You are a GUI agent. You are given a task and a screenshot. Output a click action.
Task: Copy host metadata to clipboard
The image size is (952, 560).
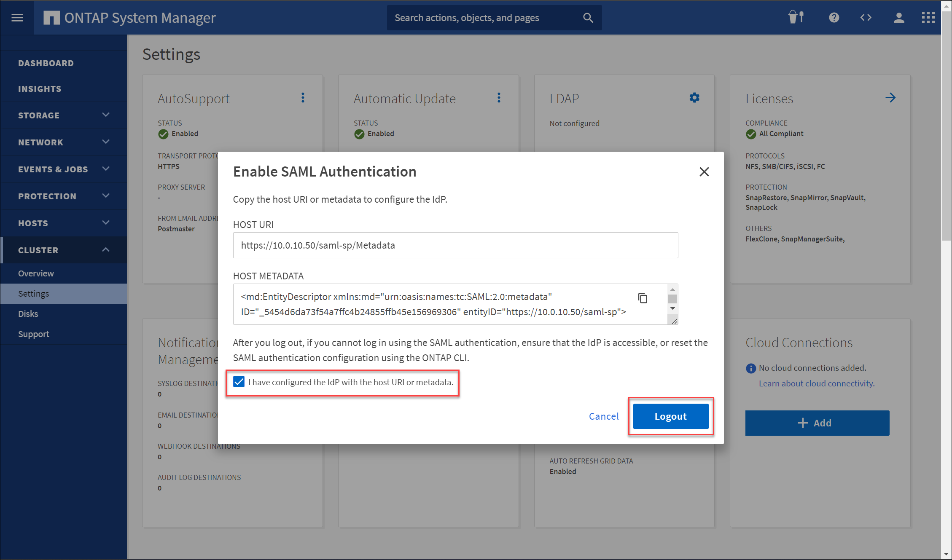click(643, 298)
